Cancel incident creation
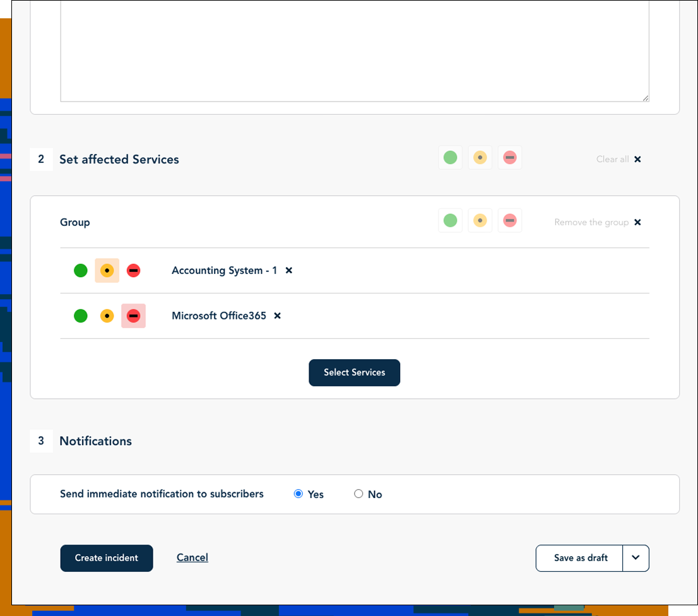Viewport: 698px width, 616px height. click(x=192, y=558)
